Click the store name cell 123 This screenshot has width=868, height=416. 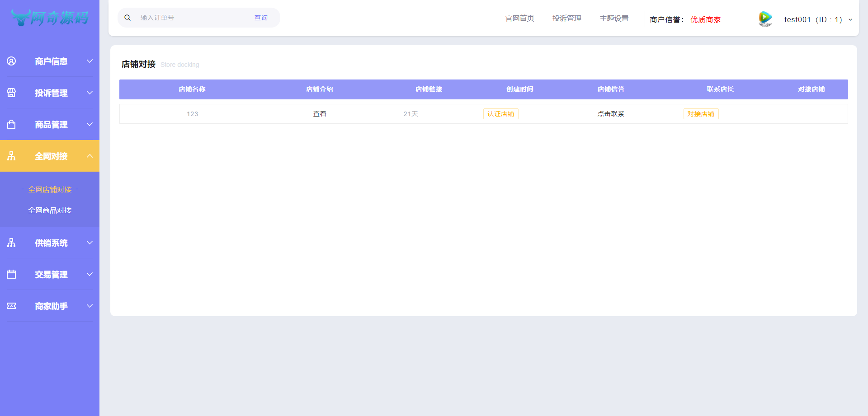192,114
